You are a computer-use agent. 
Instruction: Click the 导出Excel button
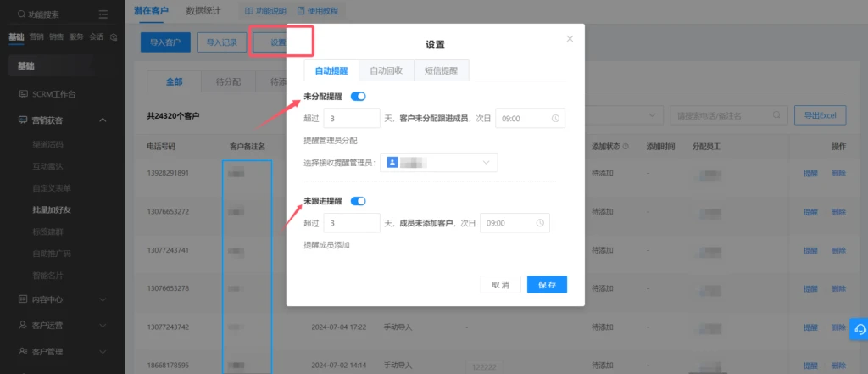point(821,114)
